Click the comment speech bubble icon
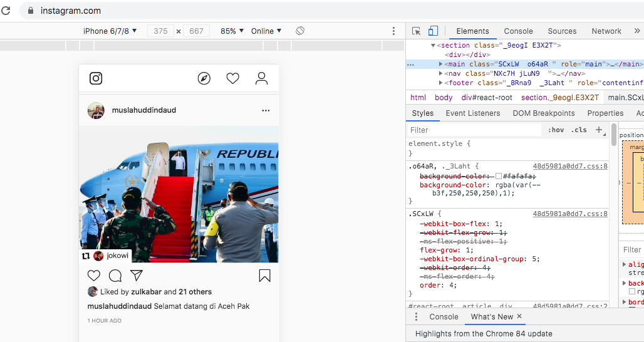The height and width of the screenshot is (342, 644). click(x=115, y=276)
